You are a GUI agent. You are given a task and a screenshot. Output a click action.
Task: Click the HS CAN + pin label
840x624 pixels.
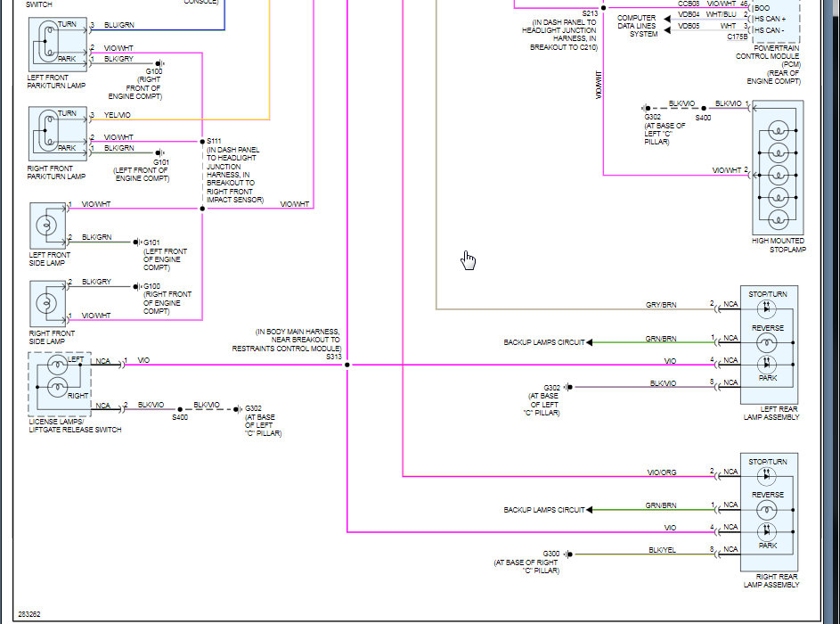tap(771, 19)
